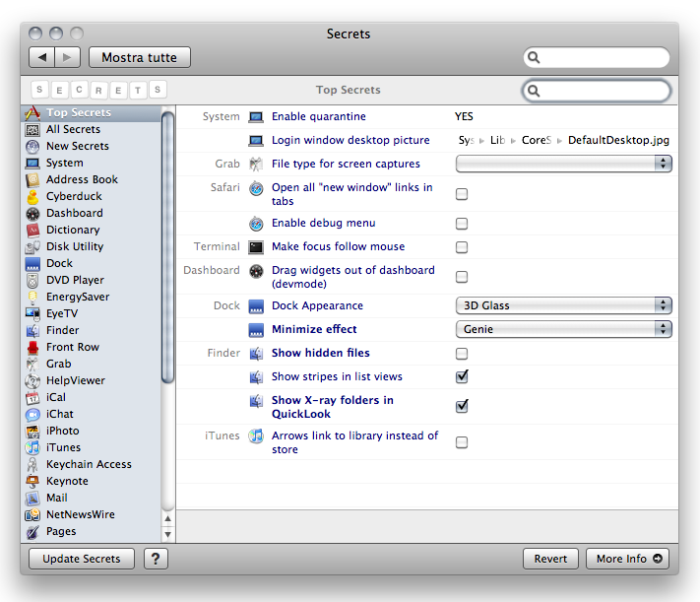Click the Enable quarantine setting label
The image size is (700, 602).
[x=319, y=116]
